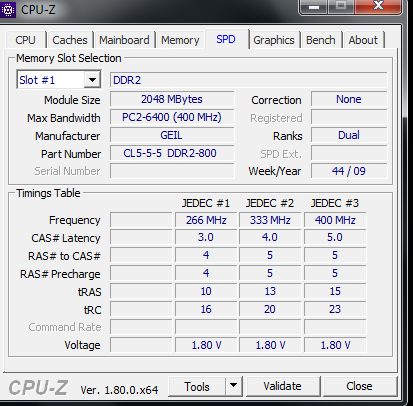Screen dimensions: 413x406
Task: Click the tRC value 16
Action: pos(206,309)
